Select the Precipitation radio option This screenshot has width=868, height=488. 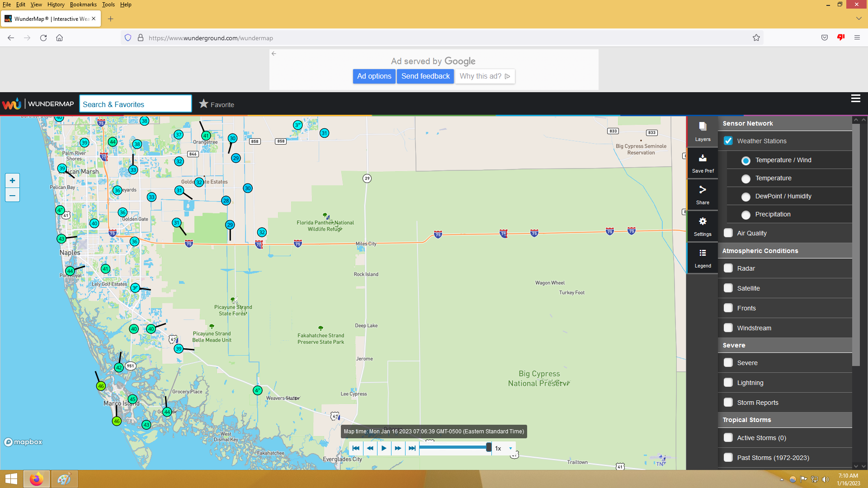click(746, 215)
